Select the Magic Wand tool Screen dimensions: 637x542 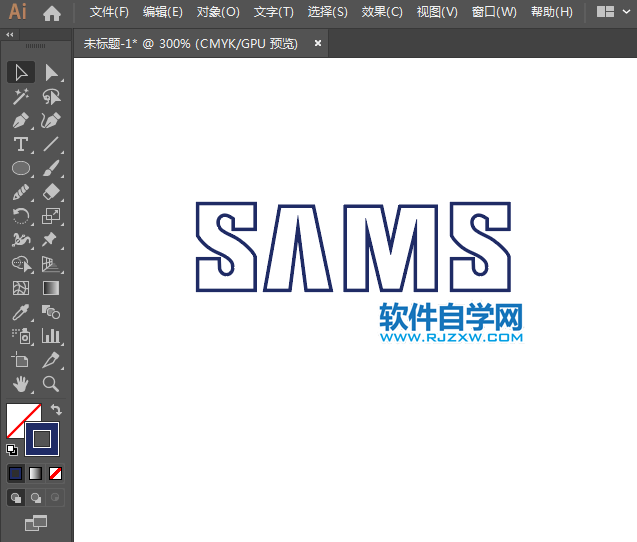(20, 96)
